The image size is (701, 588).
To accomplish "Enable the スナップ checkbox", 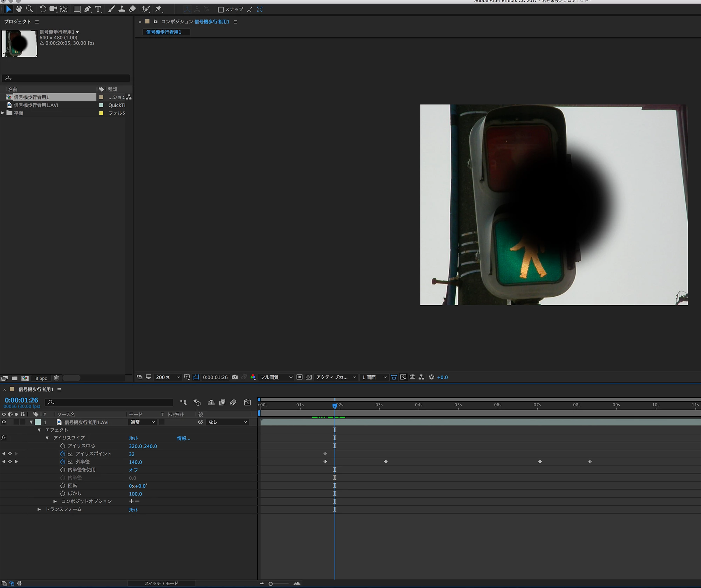I will pos(221,9).
